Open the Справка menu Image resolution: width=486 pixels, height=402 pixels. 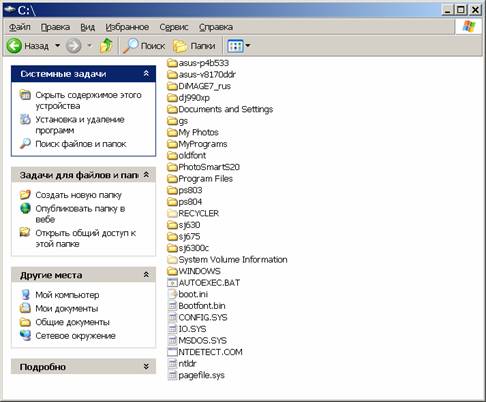pos(216,27)
